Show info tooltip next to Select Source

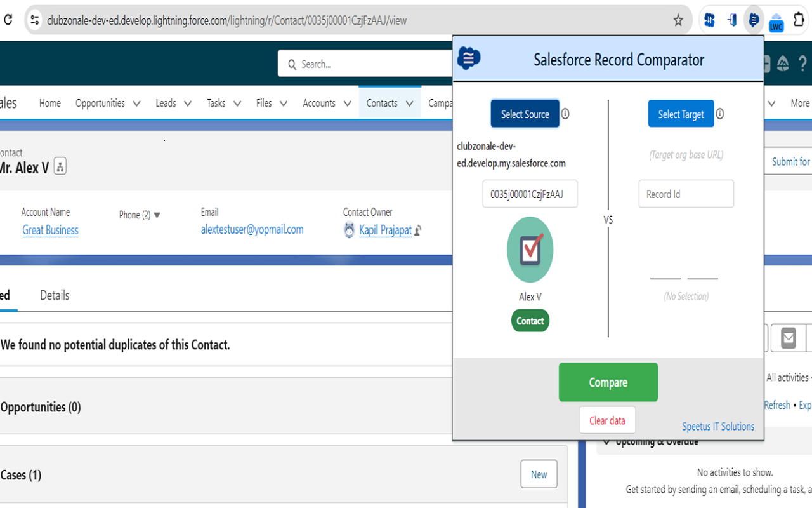[x=565, y=114]
